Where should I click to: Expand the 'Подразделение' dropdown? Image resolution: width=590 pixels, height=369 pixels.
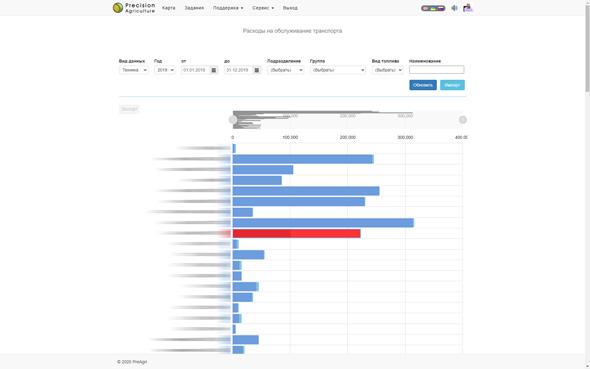point(285,70)
